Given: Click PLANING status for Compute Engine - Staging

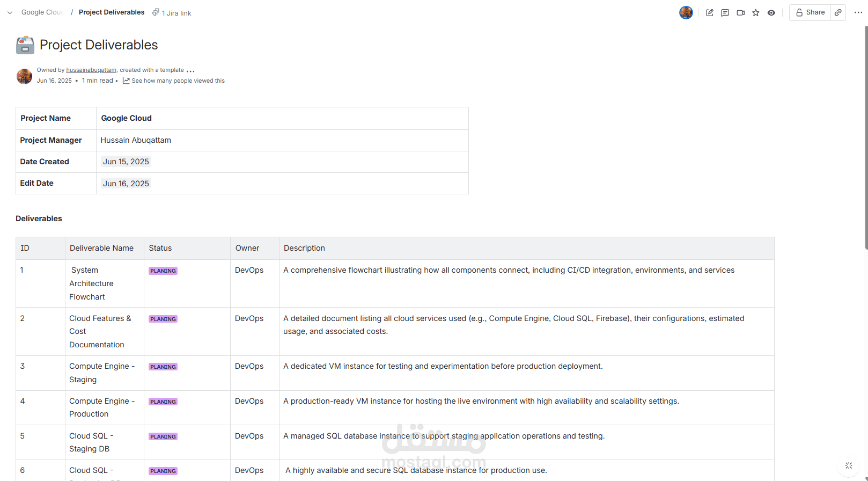Looking at the screenshot, I should pos(163,367).
